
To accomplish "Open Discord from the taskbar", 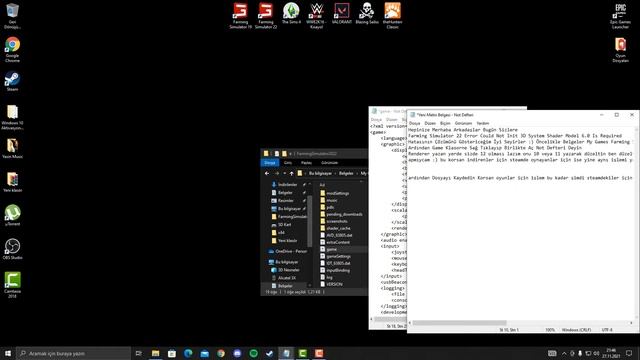I will point(237,353).
